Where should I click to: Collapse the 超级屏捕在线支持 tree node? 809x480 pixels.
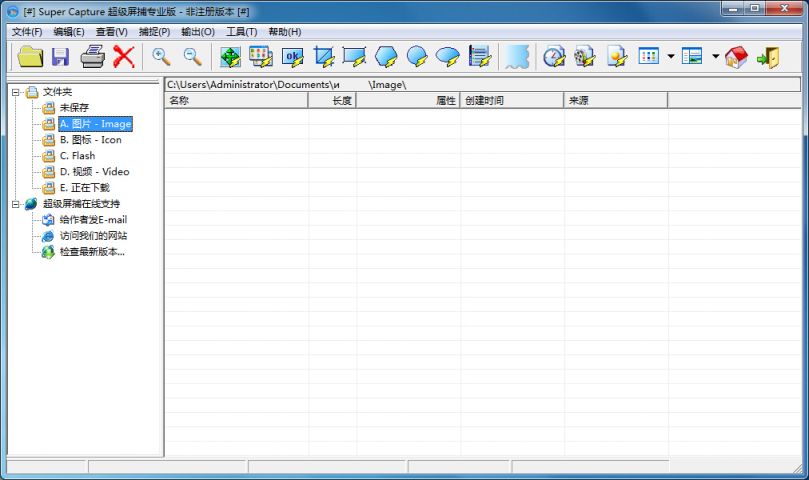point(16,204)
